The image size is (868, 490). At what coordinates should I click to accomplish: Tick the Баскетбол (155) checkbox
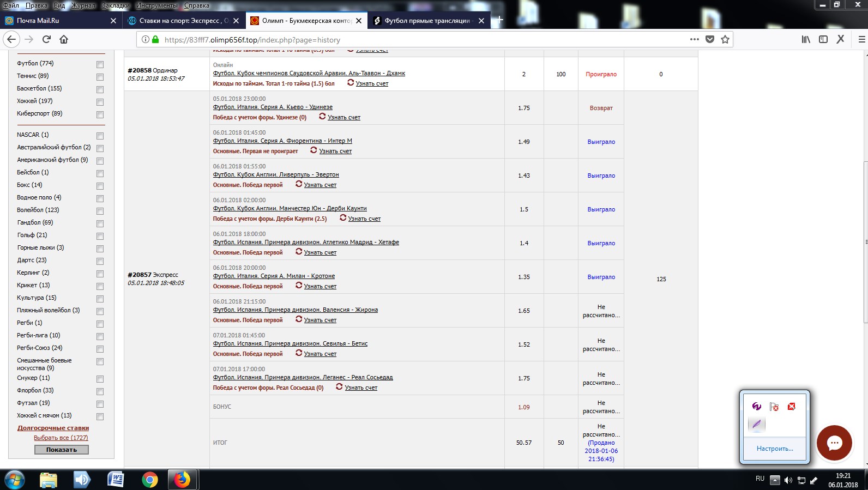(x=100, y=89)
